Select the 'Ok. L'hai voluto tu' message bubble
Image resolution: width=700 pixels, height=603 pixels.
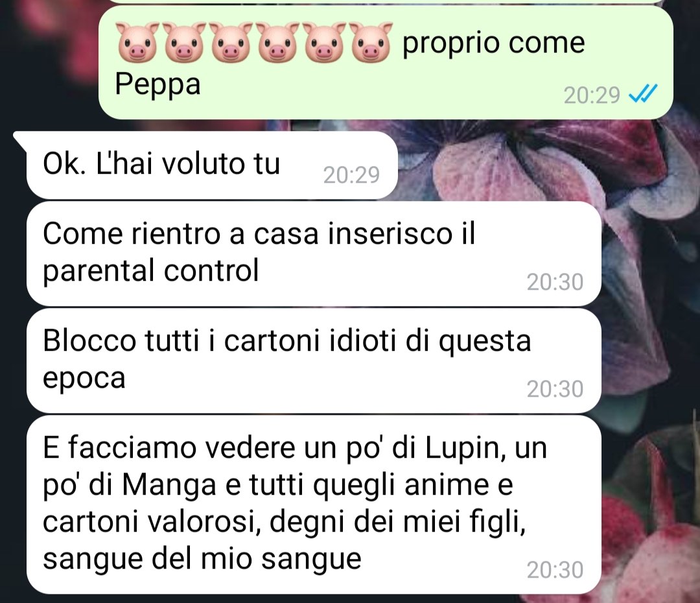(x=212, y=165)
